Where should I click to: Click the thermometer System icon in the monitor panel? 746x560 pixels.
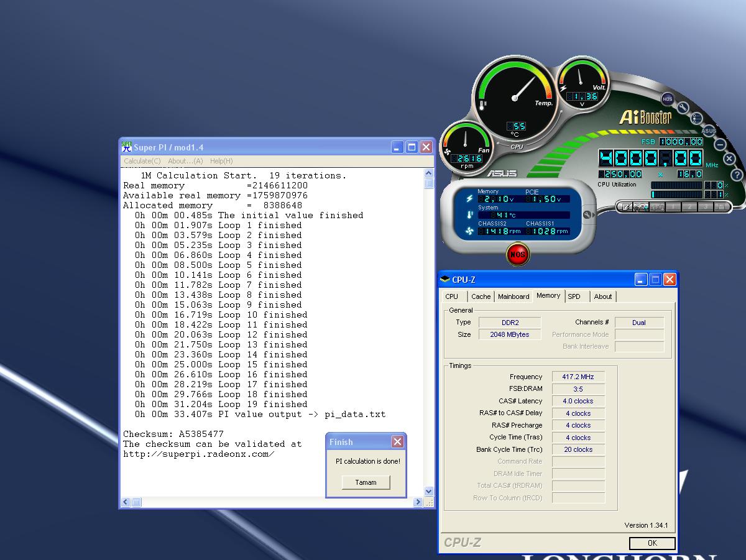pos(470,215)
